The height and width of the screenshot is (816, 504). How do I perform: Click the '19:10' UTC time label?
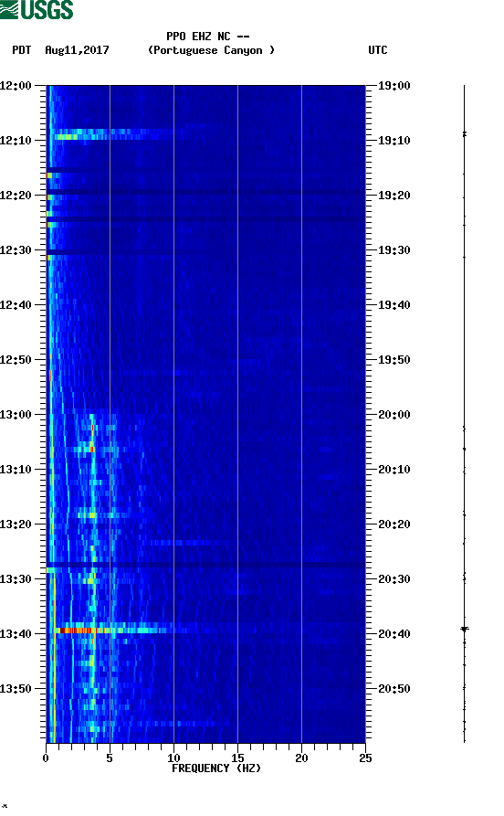click(394, 141)
